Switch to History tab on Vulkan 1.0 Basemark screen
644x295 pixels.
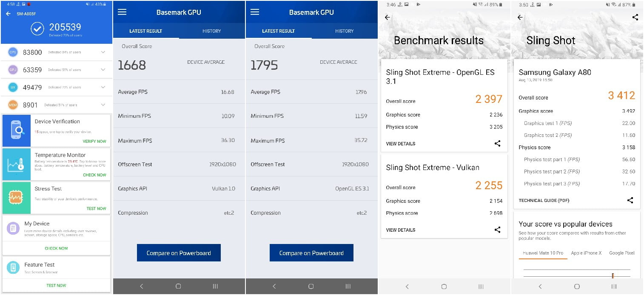click(x=211, y=31)
